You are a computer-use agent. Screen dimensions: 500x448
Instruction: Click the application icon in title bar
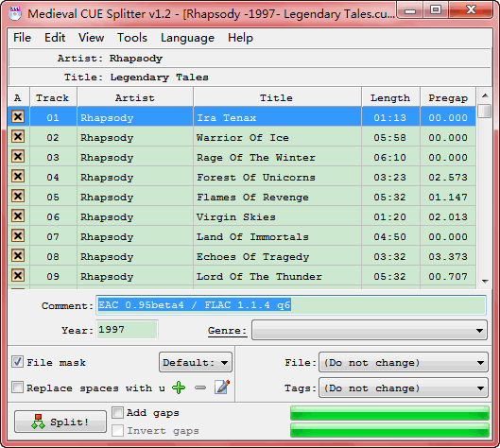pos(15,13)
